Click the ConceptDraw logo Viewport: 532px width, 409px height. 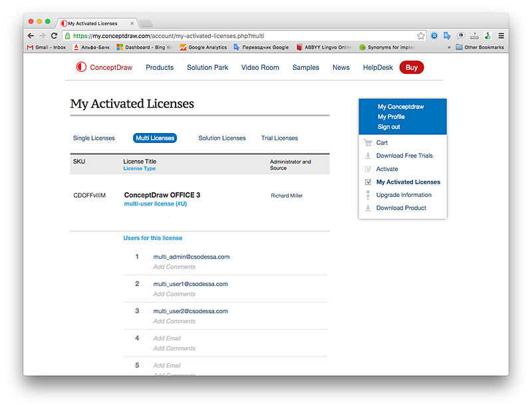pos(104,67)
